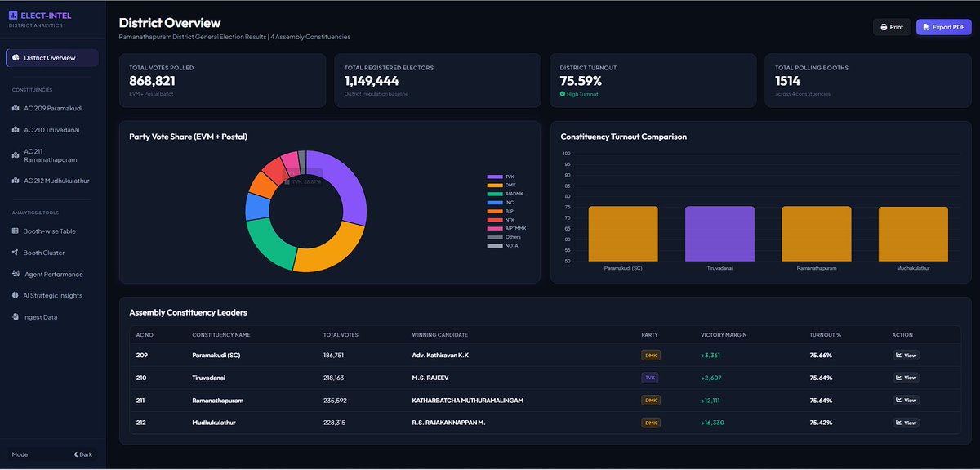Click the chart icon in Tiruvadanai View button
The width and height of the screenshot is (980, 470).
point(899,378)
